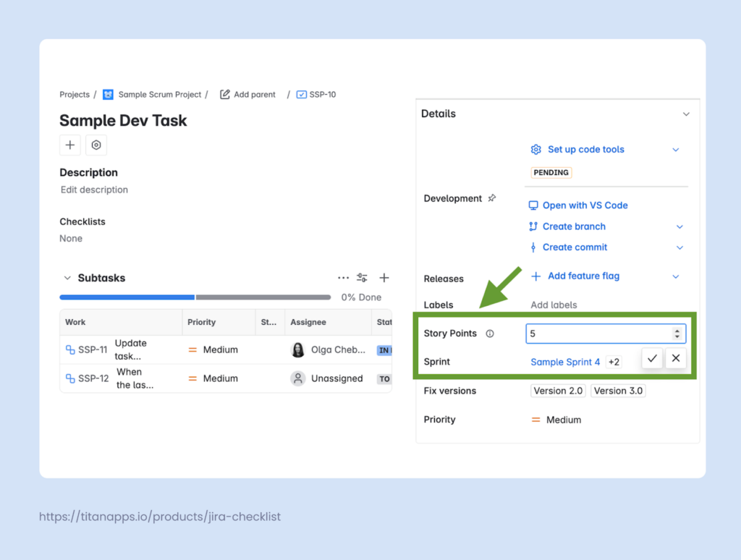741x560 pixels.
Task: Click Create branch link
Action: tap(574, 226)
